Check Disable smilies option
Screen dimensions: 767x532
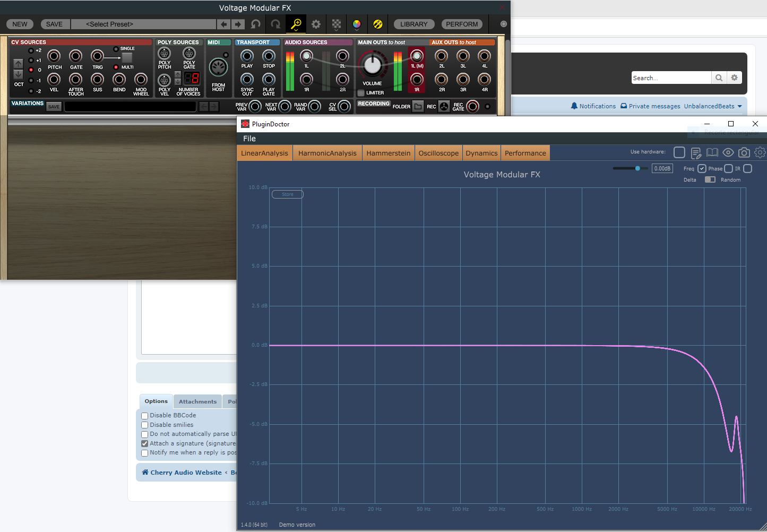(x=144, y=425)
